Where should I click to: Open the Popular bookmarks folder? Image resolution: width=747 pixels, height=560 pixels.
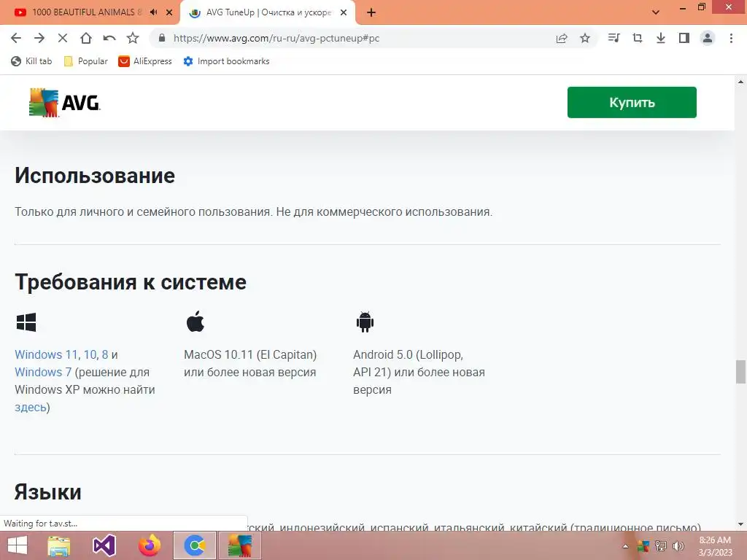click(86, 61)
